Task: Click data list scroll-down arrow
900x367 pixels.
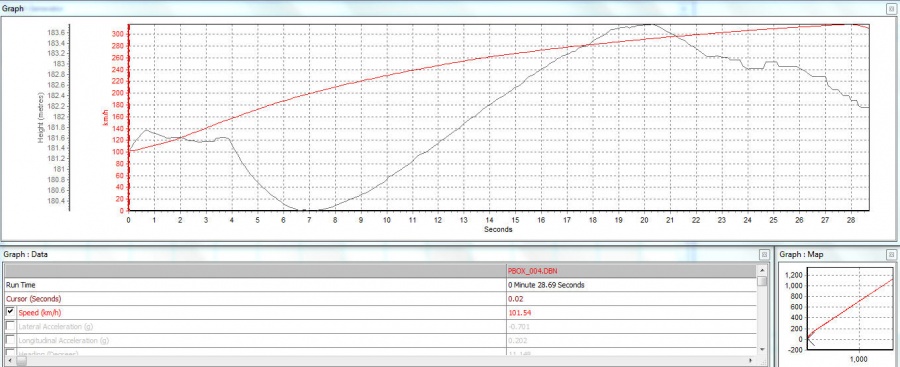Action: [x=762, y=349]
